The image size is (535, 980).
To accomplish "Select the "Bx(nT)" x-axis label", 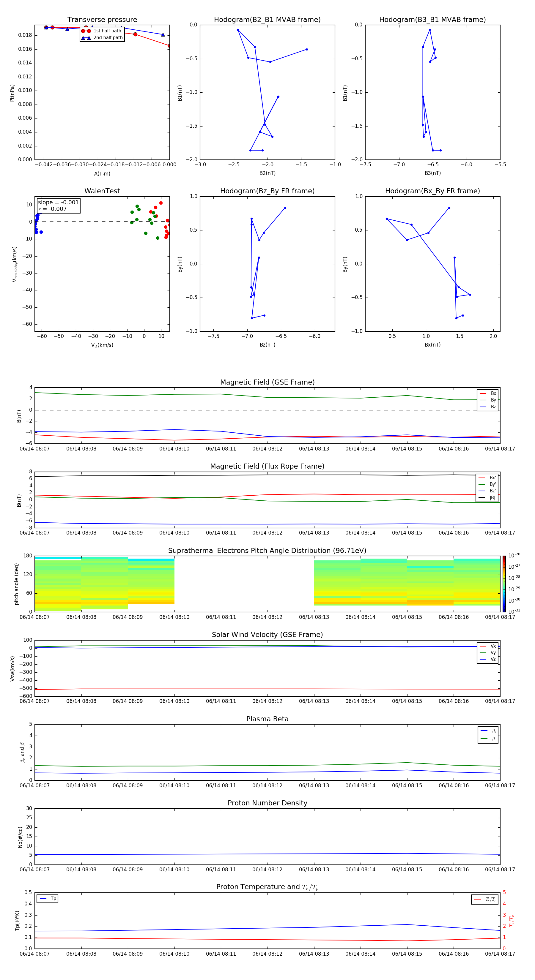I will pos(432,345).
